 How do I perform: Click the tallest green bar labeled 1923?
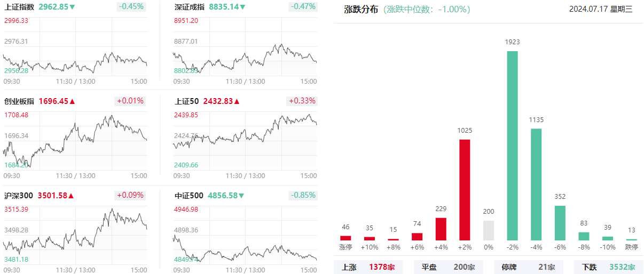pos(512,146)
